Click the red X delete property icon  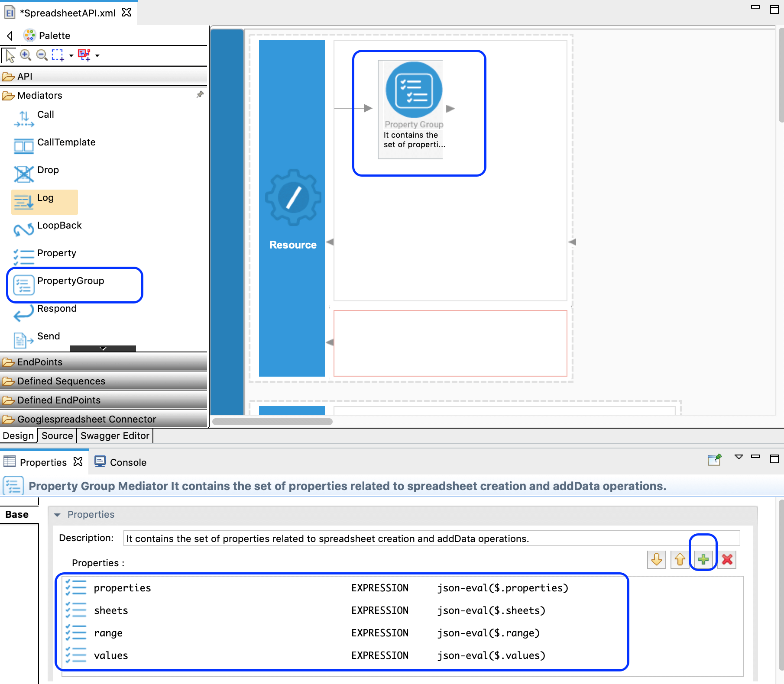pyautogui.click(x=727, y=559)
